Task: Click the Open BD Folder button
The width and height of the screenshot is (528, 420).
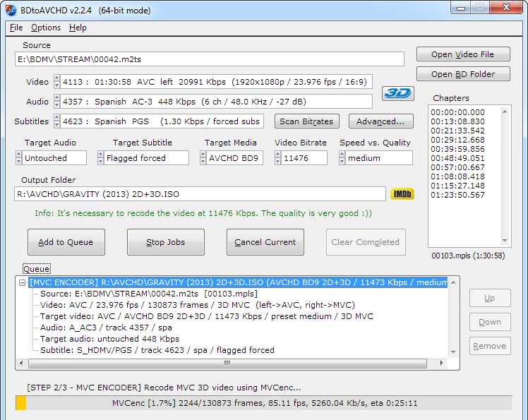Action: [463, 74]
